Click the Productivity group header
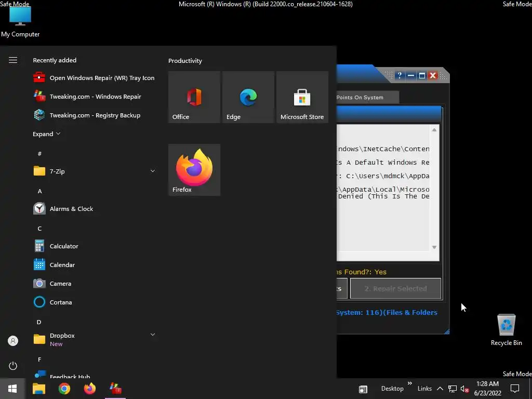Screen dimensions: 532x399 [185, 61]
